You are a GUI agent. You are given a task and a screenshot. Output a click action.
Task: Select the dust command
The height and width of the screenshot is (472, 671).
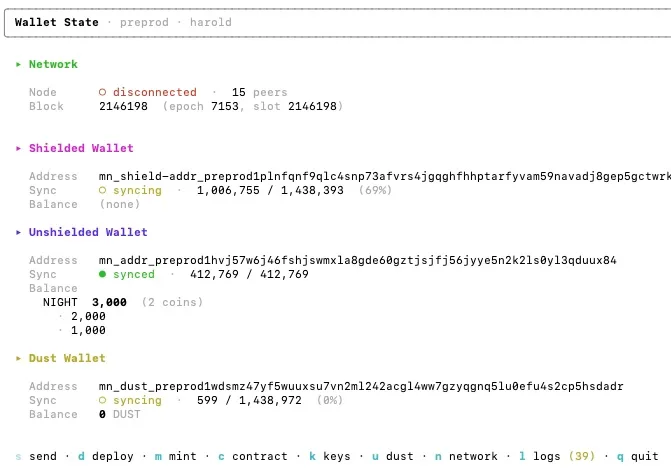pyautogui.click(x=392, y=456)
